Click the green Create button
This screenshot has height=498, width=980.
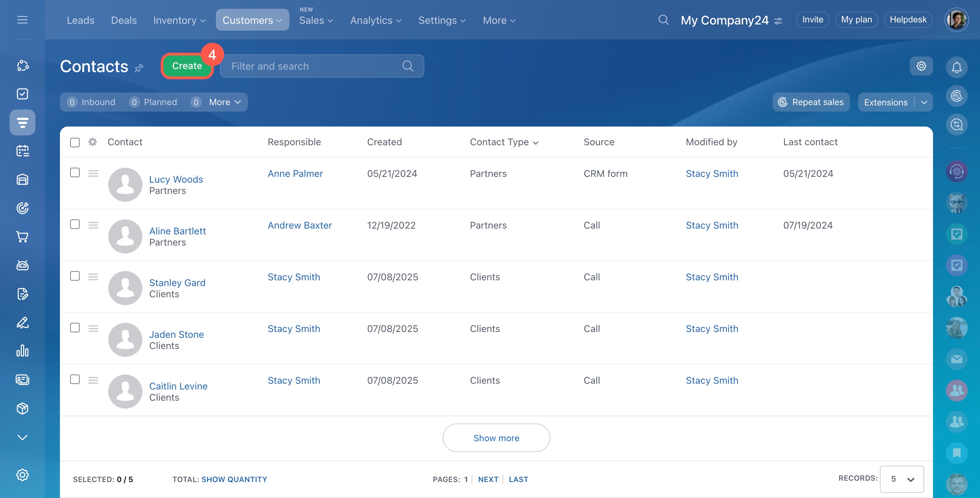click(x=187, y=66)
